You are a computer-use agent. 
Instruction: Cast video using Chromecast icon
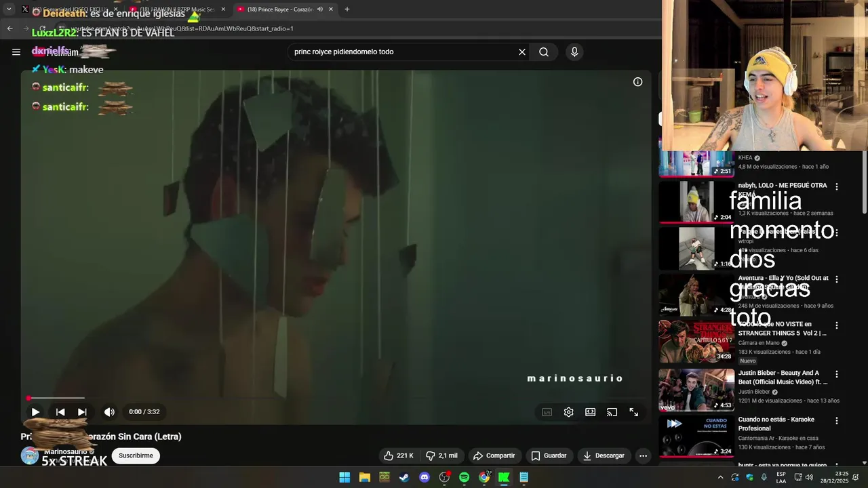pos(612,412)
